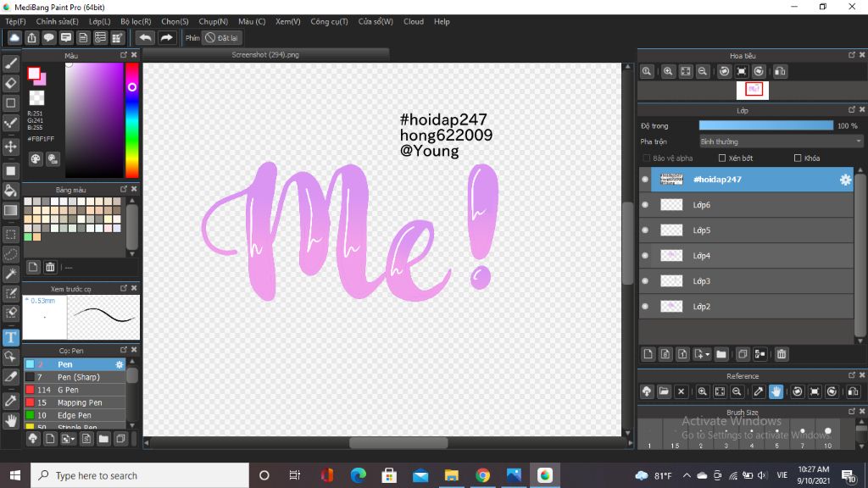Open the Lớp(L) menu
The image size is (868, 488).
(x=100, y=21)
